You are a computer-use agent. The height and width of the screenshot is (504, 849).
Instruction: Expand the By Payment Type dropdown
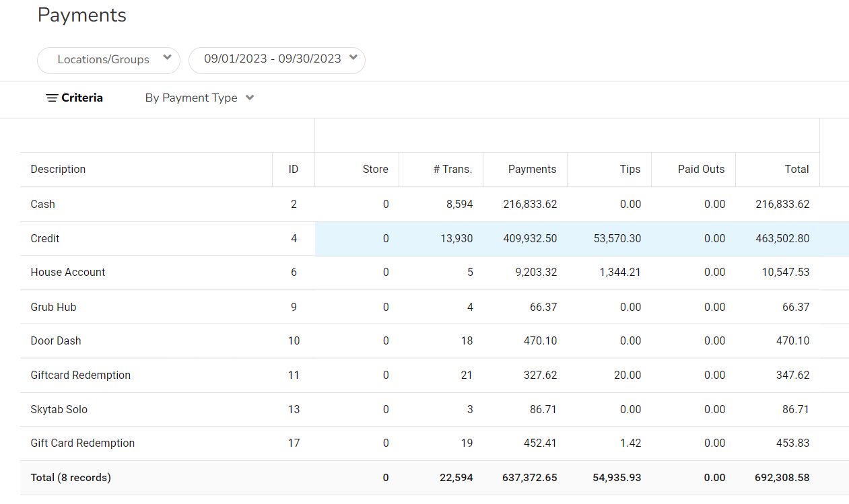pyautogui.click(x=199, y=98)
